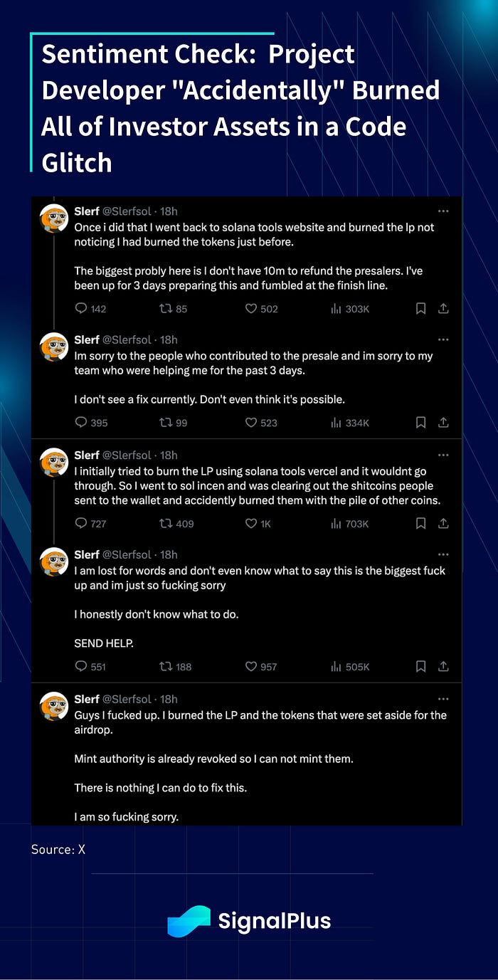498x980 pixels.
Task: Open the 18h timestamp on the 'sol incen' tweet
Action: click(169, 455)
